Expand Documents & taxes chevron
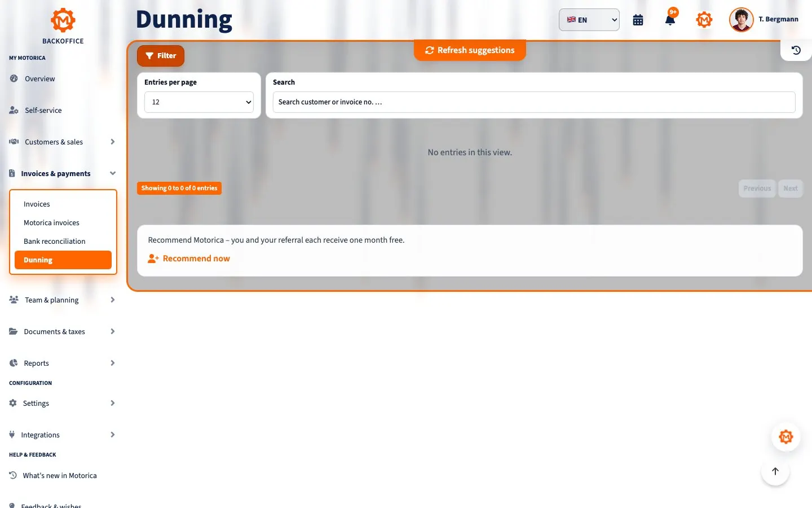 point(113,331)
